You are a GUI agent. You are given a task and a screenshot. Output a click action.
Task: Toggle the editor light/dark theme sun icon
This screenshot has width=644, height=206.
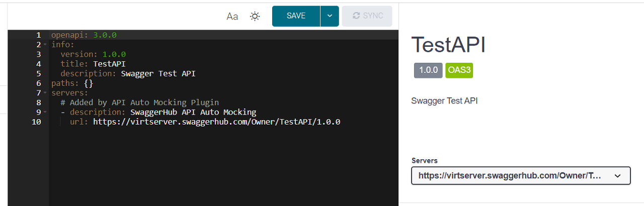[255, 16]
